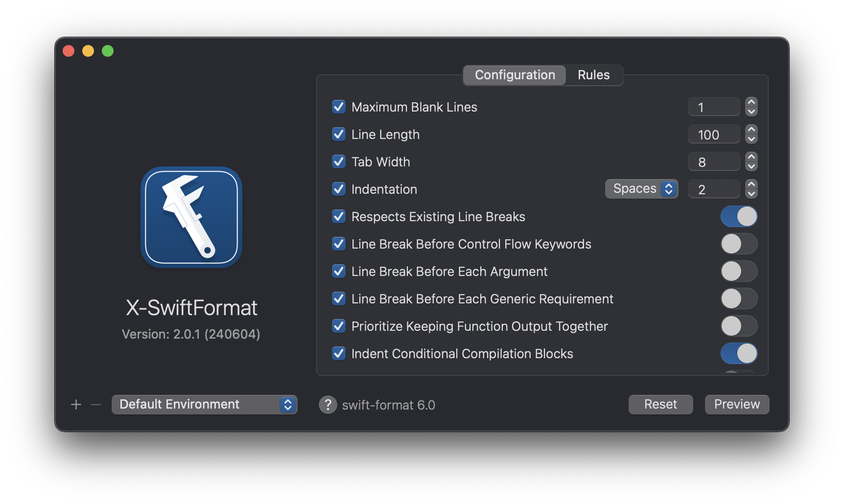The height and width of the screenshot is (504, 844).
Task: Click the Maximum Blank Lines stepper
Action: pos(751,107)
